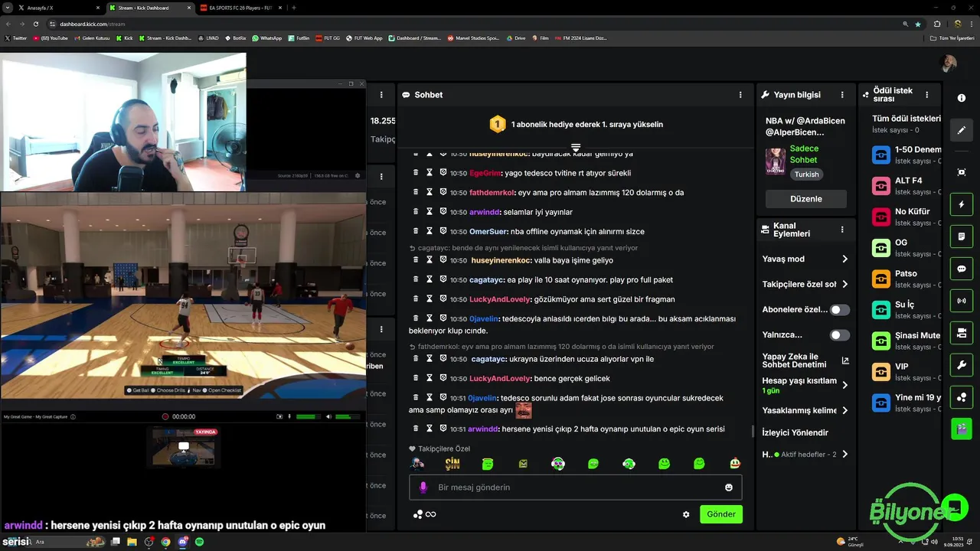Switch to Anasayfa / X browser tab
This screenshot has width=980, height=551.
pos(57,8)
